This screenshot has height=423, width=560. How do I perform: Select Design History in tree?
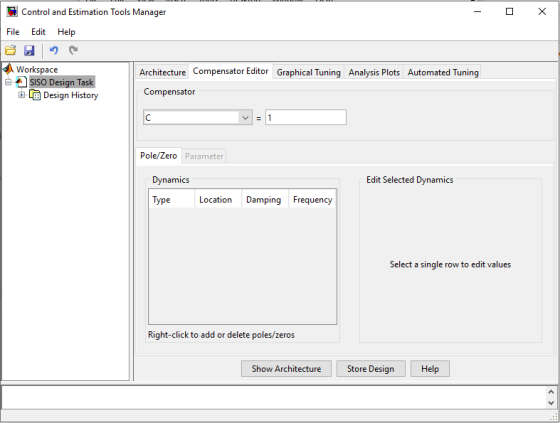[71, 95]
